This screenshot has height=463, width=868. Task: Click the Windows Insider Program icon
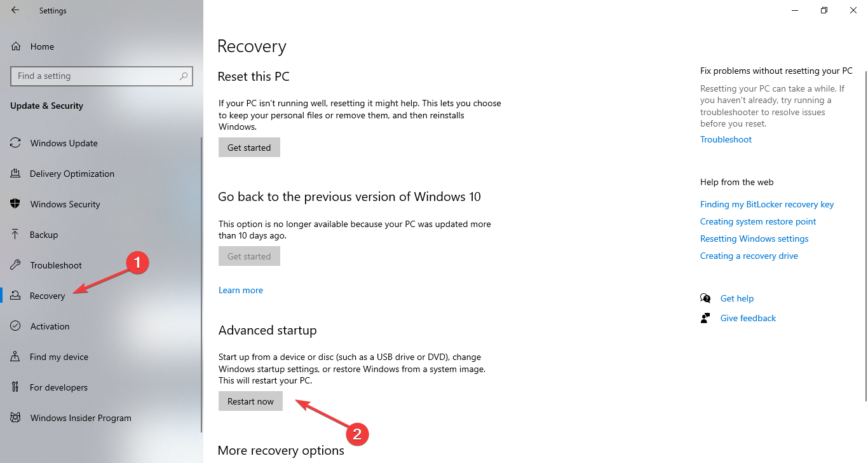16,418
